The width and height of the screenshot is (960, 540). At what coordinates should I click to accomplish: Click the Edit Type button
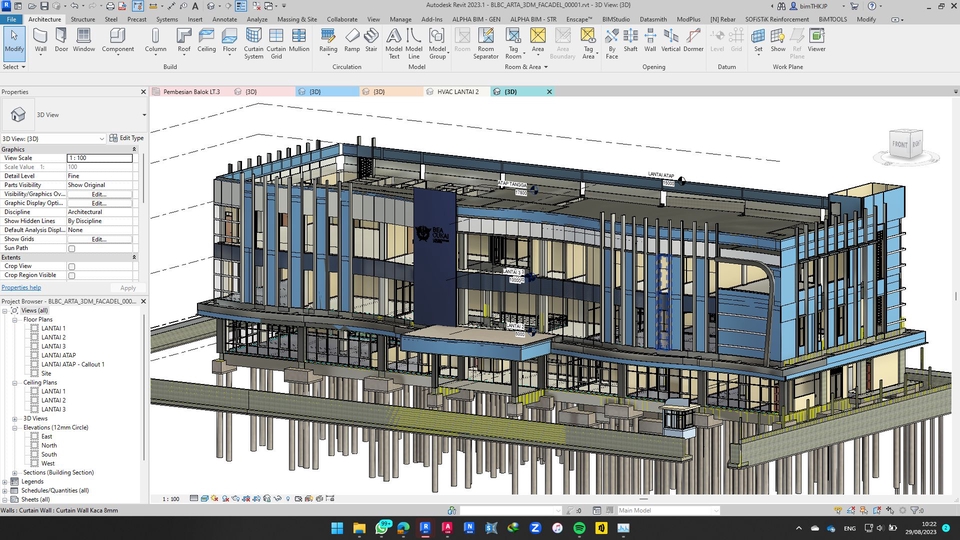point(126,138)
